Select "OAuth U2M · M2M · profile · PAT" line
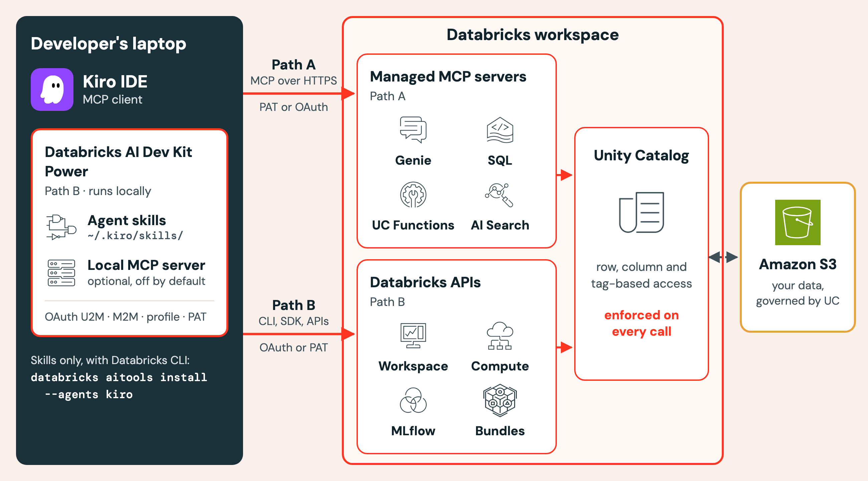 [125, 317]
